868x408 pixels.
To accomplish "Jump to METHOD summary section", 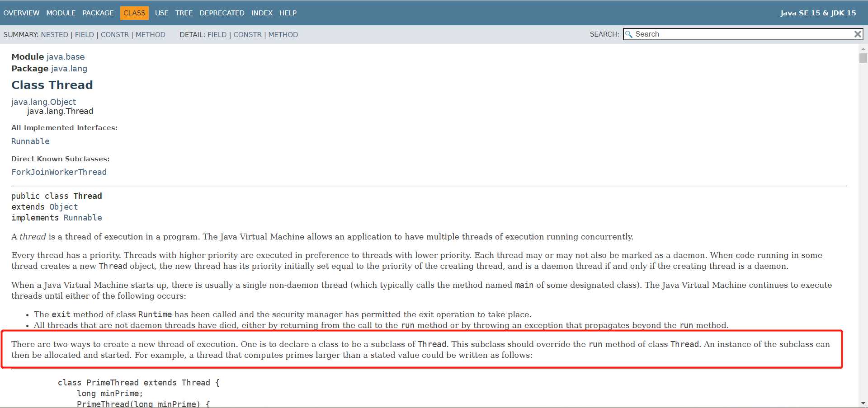I will (151, 35).
